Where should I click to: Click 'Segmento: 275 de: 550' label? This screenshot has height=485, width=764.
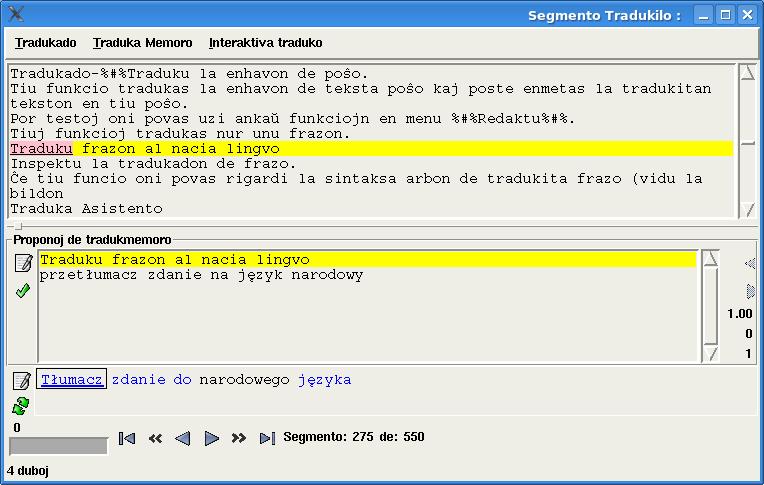(x=354, y=437)
